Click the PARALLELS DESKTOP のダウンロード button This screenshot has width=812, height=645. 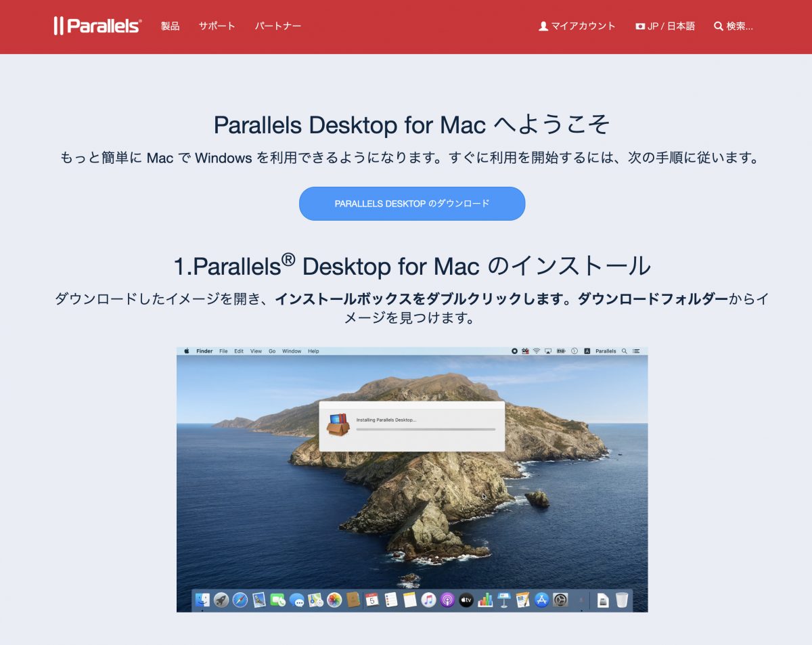point(412,204)
